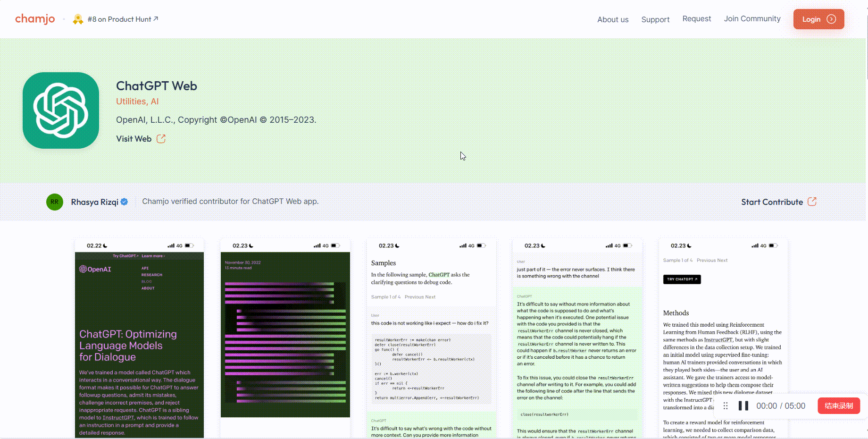
Task: Click the ChatGPT Web title
Action: 157,86
